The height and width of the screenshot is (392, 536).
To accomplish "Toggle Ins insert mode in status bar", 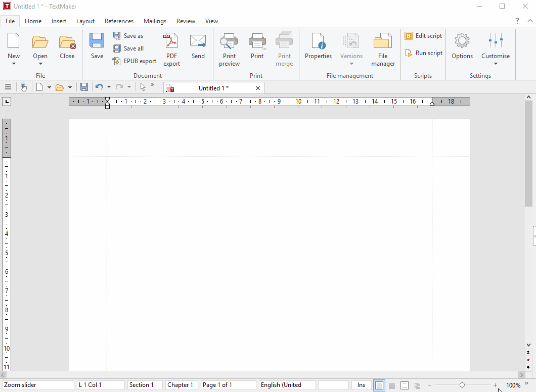I will click(x=361, y=385).
